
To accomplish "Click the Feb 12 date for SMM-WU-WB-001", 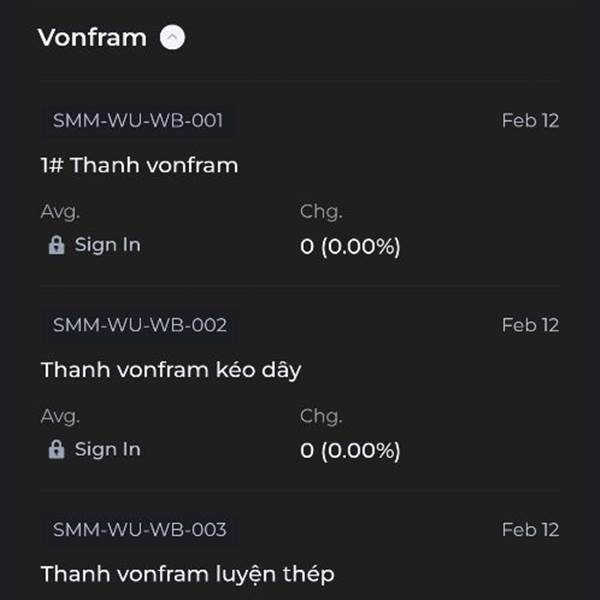I will [530, 121].
